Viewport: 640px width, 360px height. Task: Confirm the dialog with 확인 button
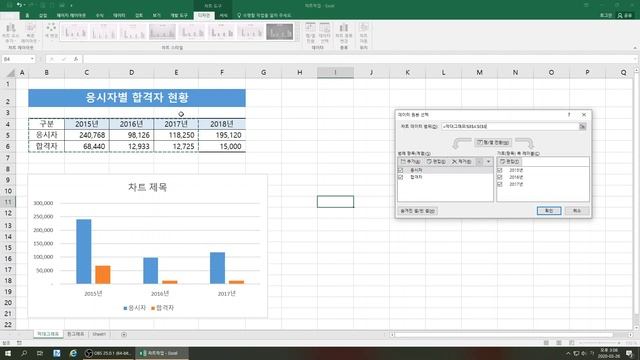pos(549,211)
